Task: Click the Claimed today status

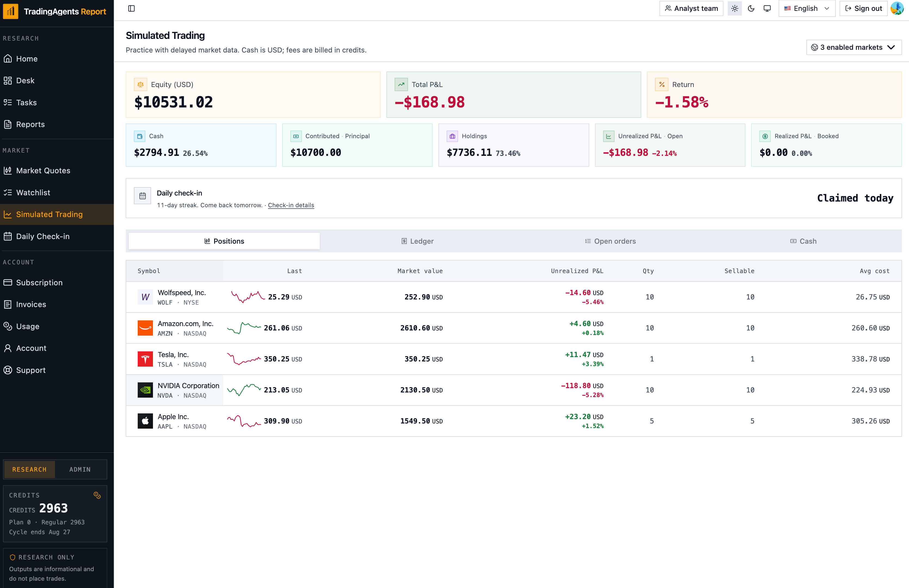Action: click(x=855, y=198)
